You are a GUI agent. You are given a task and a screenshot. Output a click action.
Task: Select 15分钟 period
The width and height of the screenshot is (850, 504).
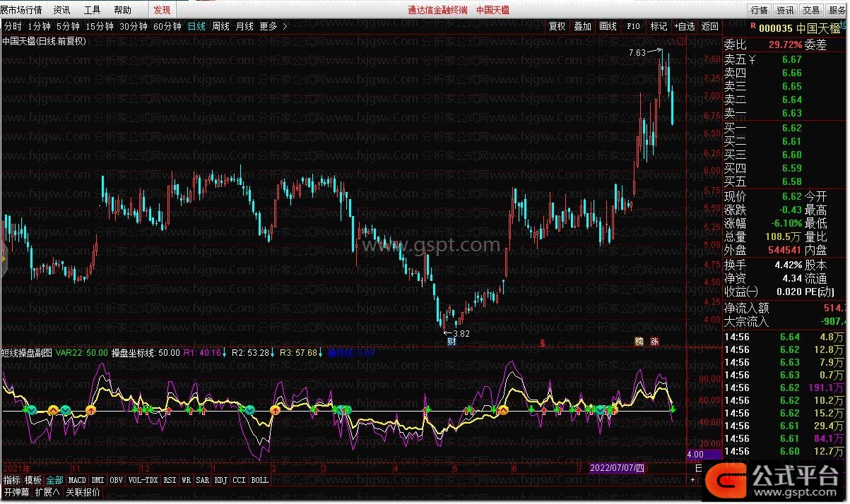[x=100, y=26]
